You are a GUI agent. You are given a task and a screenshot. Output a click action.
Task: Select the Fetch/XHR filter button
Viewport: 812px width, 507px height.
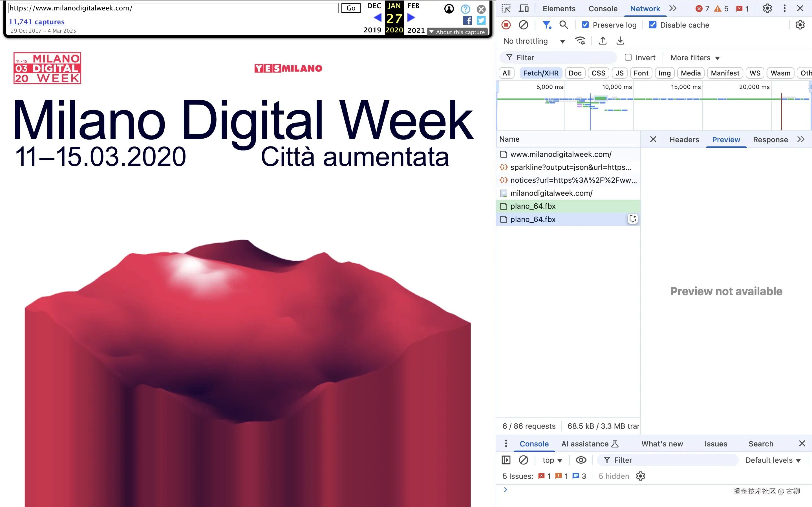coord(540,73)
